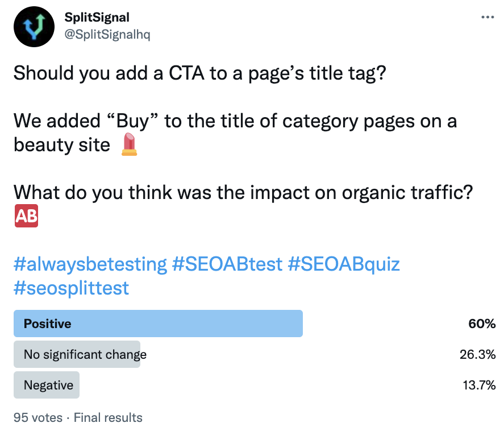Click the organic traffic impact question text
The width and height of the screenshot is (504, 427).
point(243,193)
